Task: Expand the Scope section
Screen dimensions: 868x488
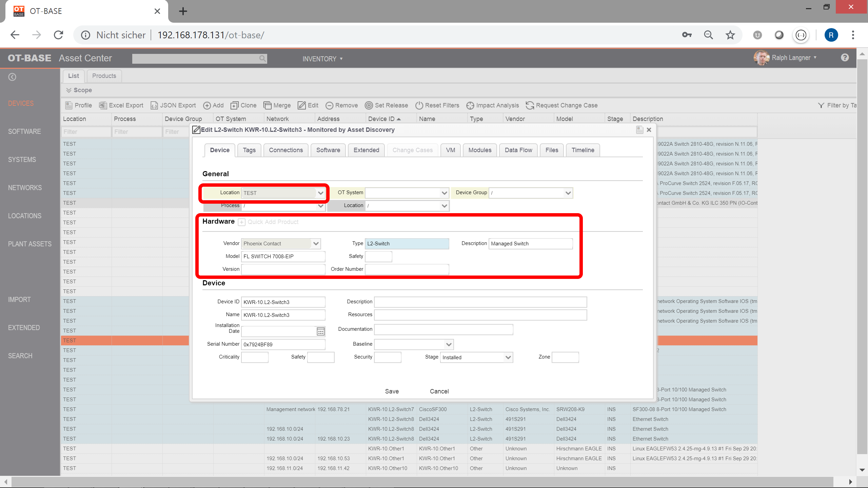Action: point(79,90)
